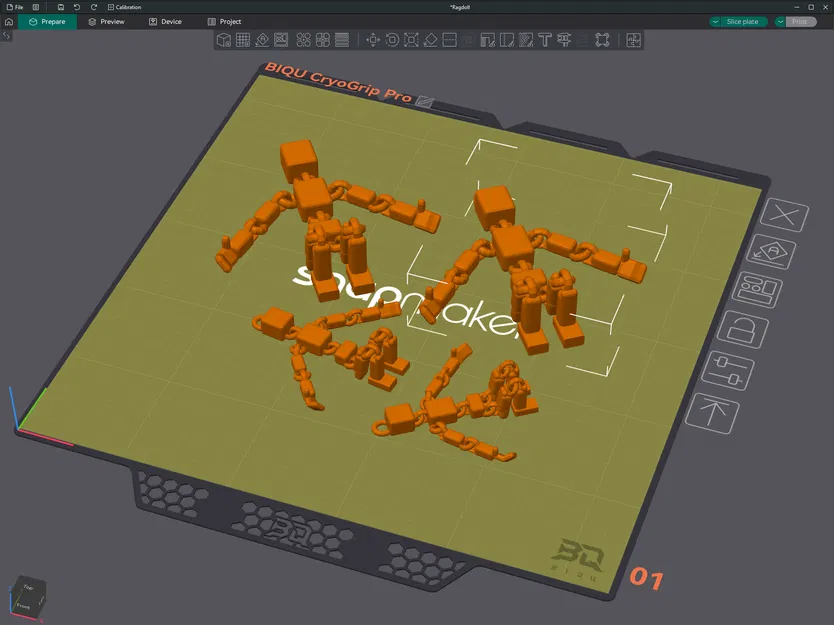
Task: Click the four-corner squares toolbar icon
Action: tap(602, 40)
